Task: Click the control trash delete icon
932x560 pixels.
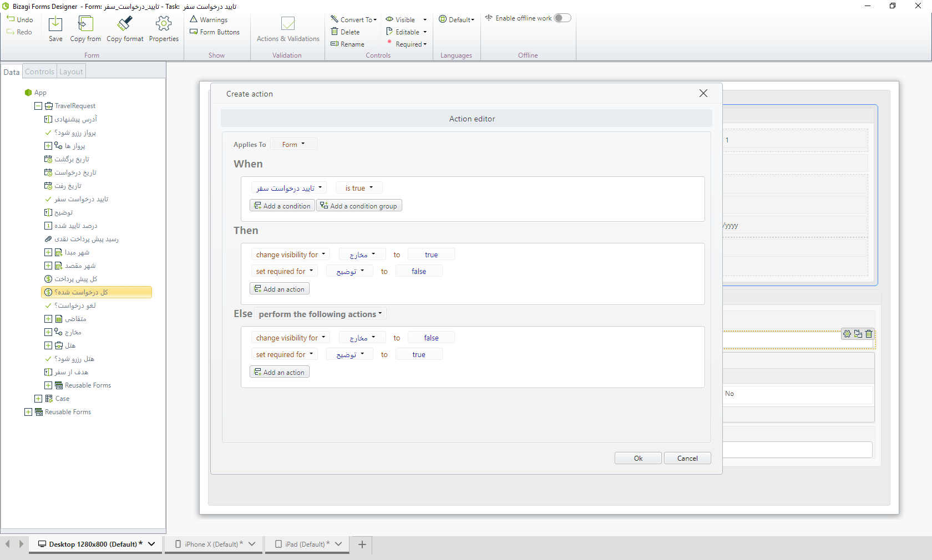Action: pos(869,334)
